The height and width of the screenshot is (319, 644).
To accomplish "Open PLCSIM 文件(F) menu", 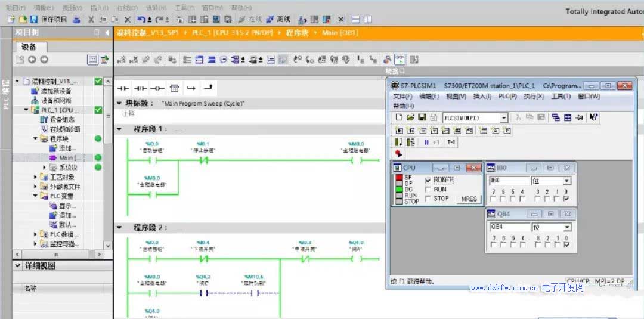I will click(403, 97).
